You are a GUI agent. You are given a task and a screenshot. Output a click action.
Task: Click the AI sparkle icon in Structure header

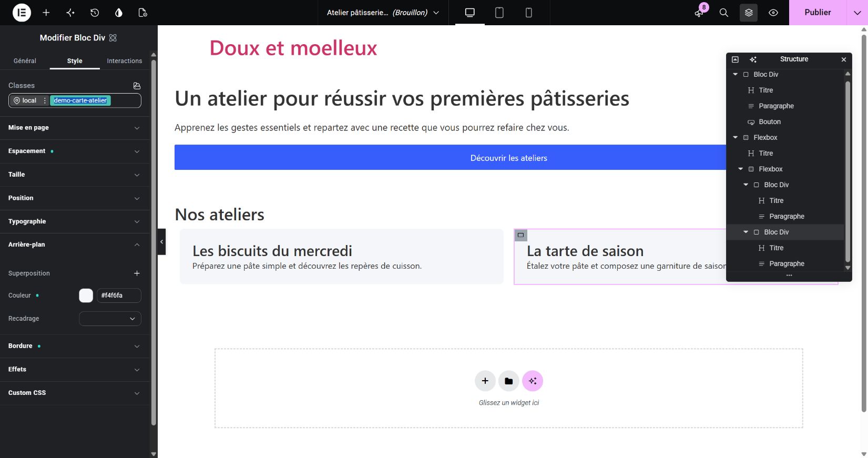point(753,59)
